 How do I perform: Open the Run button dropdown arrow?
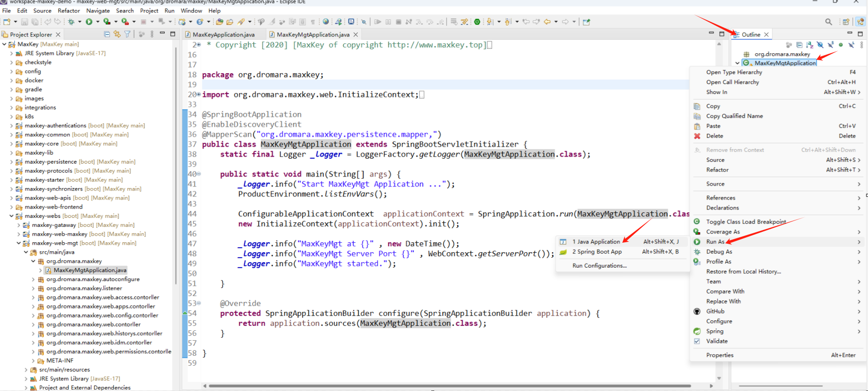(x=97, y=22)
